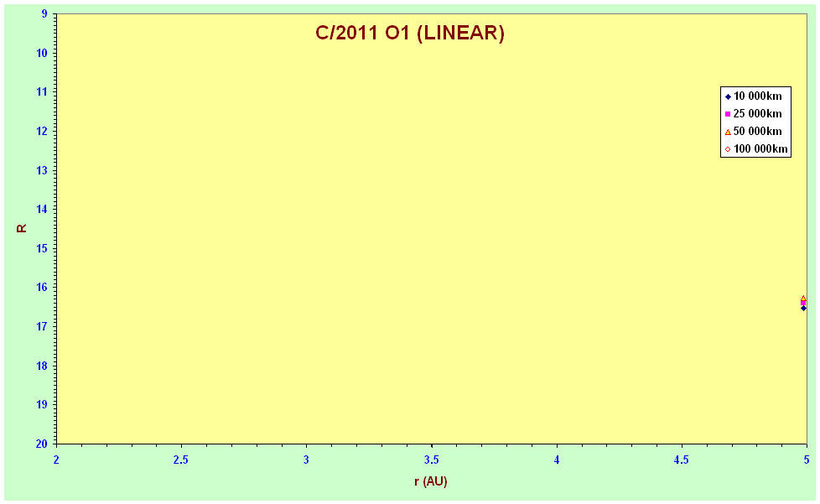
Task: Click x-axis label 2
Action: tap(56, 460)
